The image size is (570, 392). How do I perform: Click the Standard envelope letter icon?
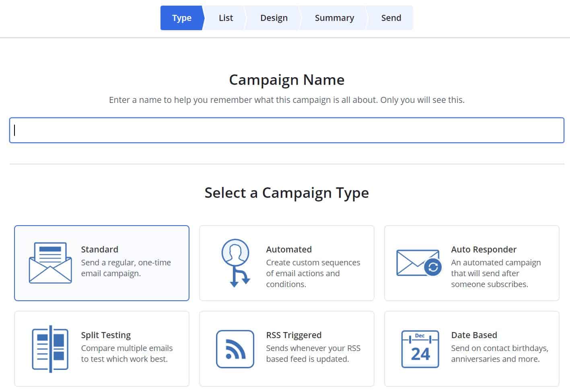pyautogui.click(x=50, y=263)
